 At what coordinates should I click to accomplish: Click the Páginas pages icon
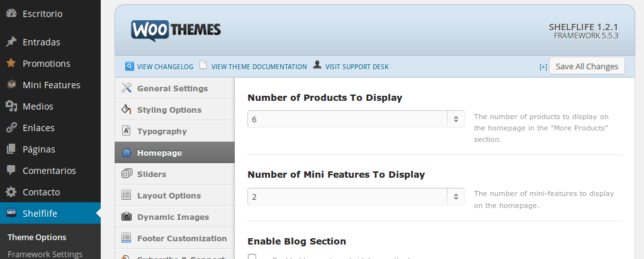click(x=11, y=149)
